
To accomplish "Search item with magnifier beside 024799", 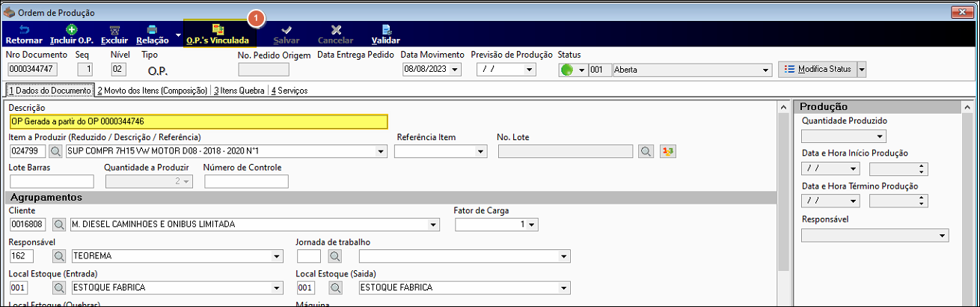I will pyautogui.click(x=56, y=151).
